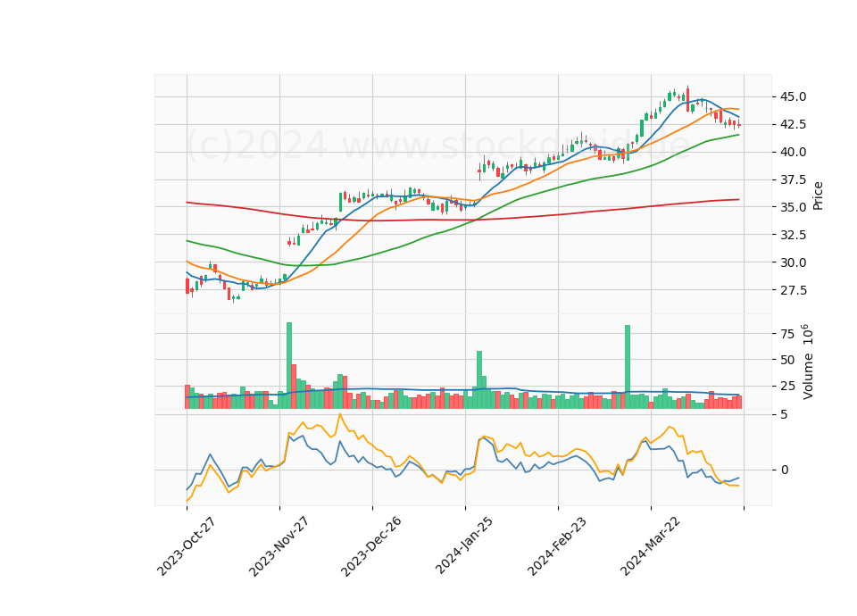Click the 2023-Oct-27 date label

click(186, 546)
